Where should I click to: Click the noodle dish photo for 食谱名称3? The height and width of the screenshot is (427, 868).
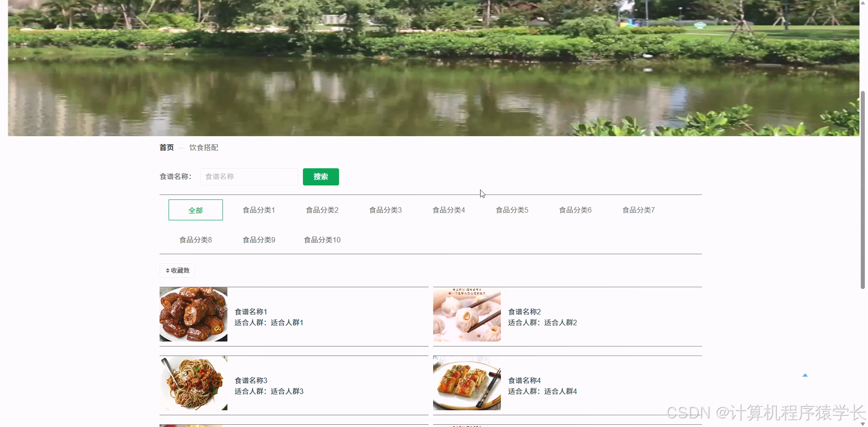(193, 383)
